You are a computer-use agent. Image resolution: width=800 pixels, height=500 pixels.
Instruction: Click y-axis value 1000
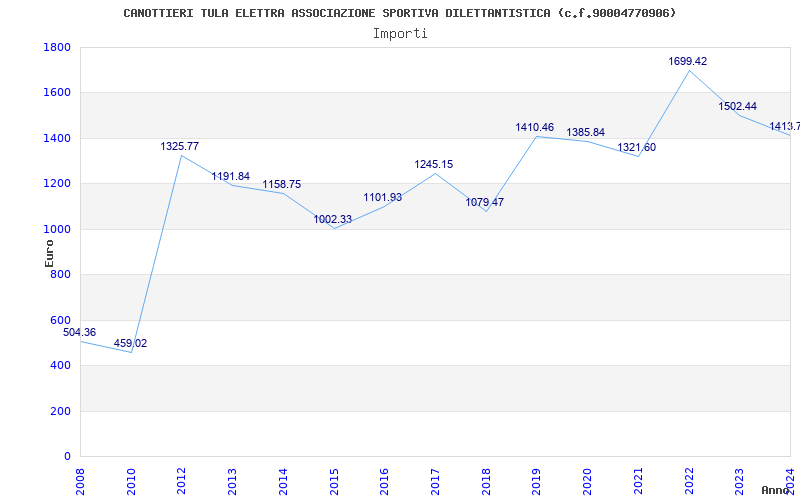pyautogui.click(x=57, y=230)
